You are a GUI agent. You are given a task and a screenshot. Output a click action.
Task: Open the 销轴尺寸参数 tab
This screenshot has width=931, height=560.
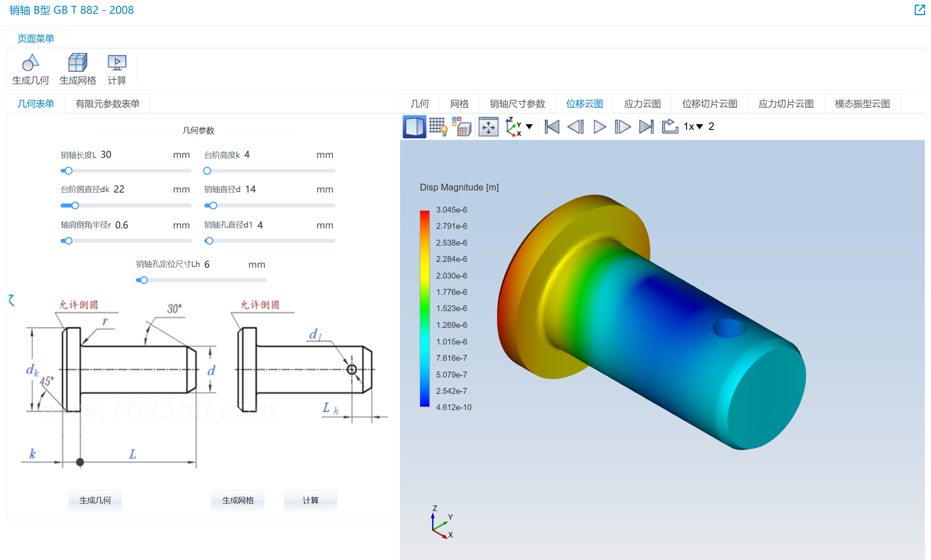pos(518,104)
